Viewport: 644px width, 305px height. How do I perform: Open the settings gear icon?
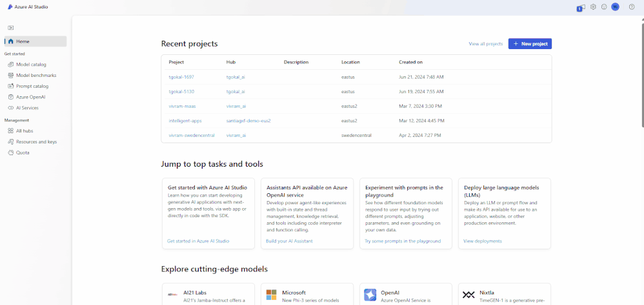click(x=593, y=7)
